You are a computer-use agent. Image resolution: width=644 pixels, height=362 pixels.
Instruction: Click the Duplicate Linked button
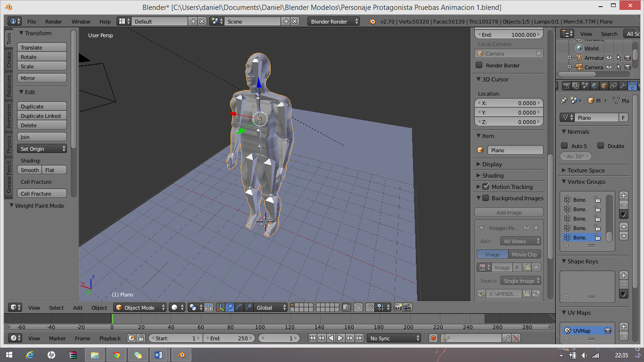[x=42, y=116]
